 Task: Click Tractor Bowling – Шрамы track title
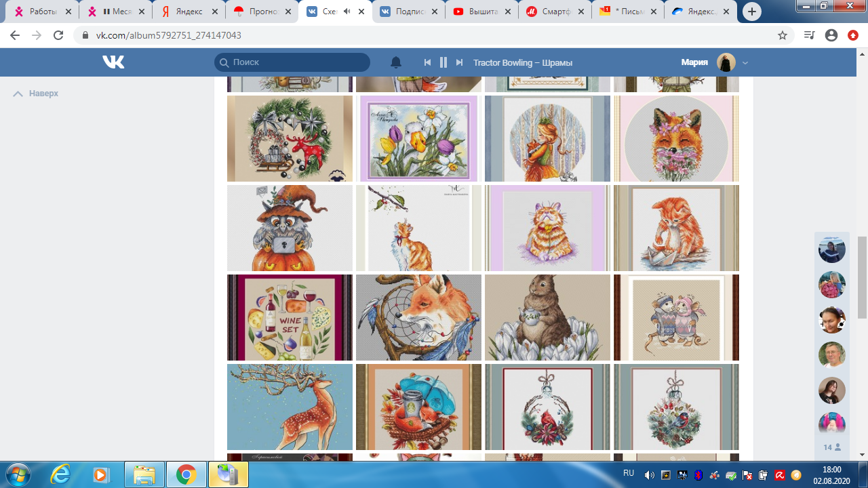[x=523, y=62]
